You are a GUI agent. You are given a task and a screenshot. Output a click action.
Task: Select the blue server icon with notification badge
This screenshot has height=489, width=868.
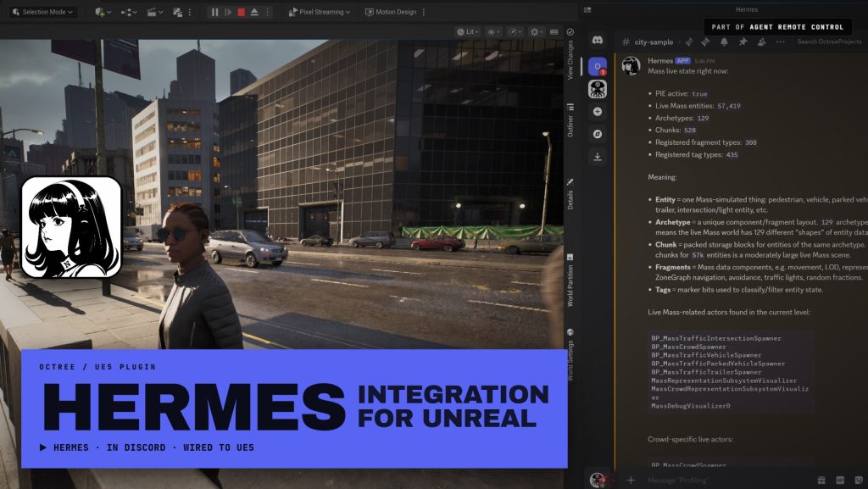pyautogui.click(x=598, y=66)
